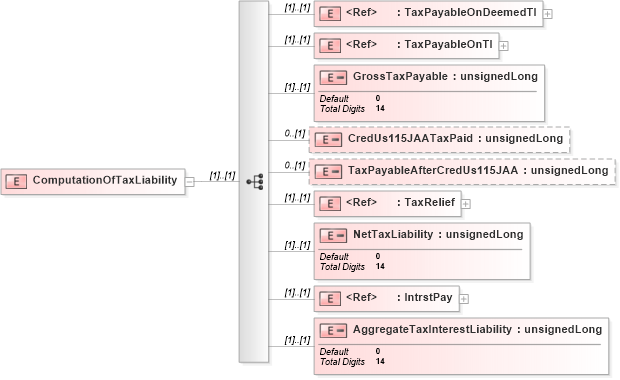The image size is (620, 380).
Task: Select the TaxPayableOnDeemedTI label
Action: pyautogui.click(x=470, y=13)
